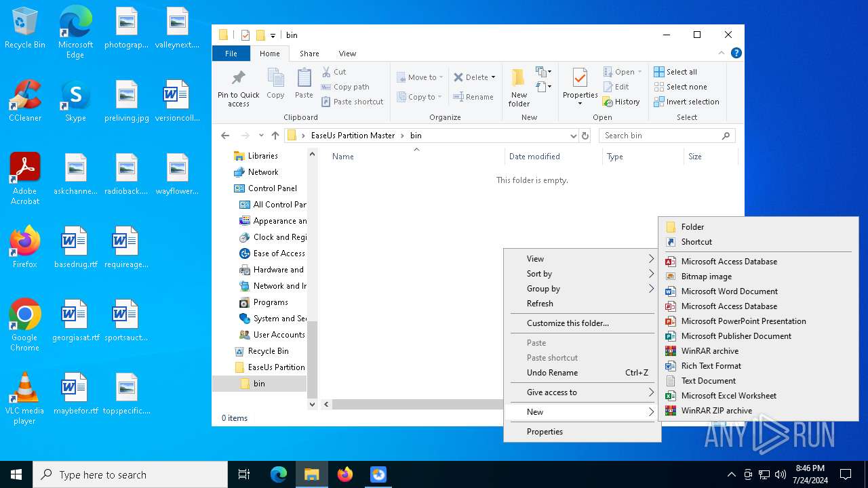Create a new Microsoft Excel Worksheet
The width and height of the screenshot is (868, 488).
tap(758, 396)
